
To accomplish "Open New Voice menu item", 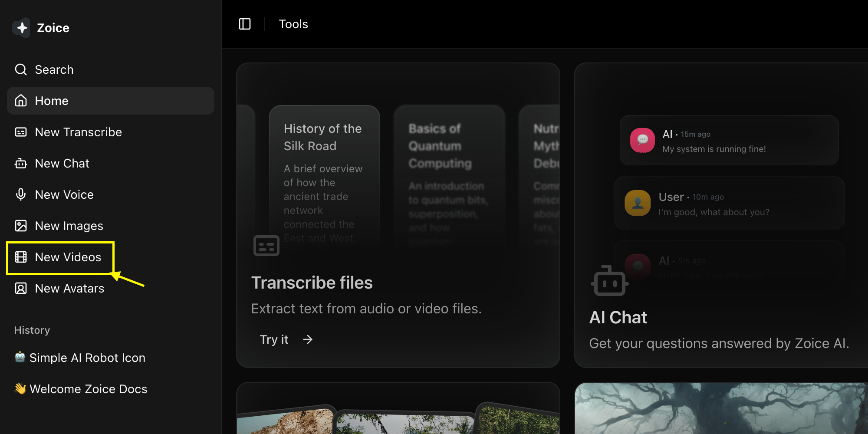I will (111, 194).
